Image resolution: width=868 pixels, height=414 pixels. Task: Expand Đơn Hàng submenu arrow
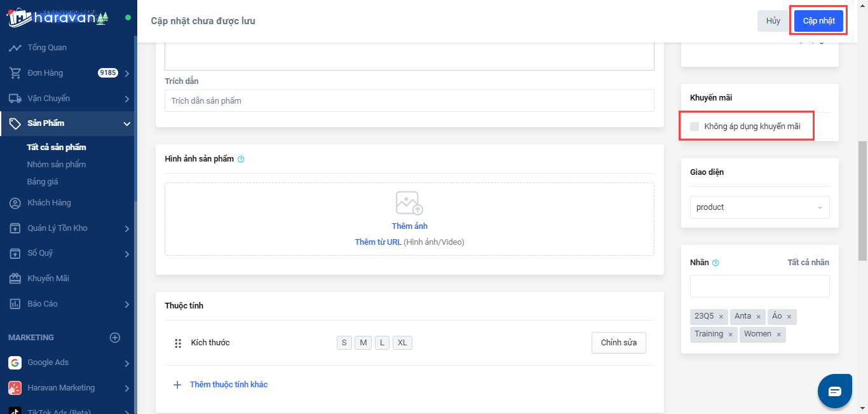pos(127,74)
